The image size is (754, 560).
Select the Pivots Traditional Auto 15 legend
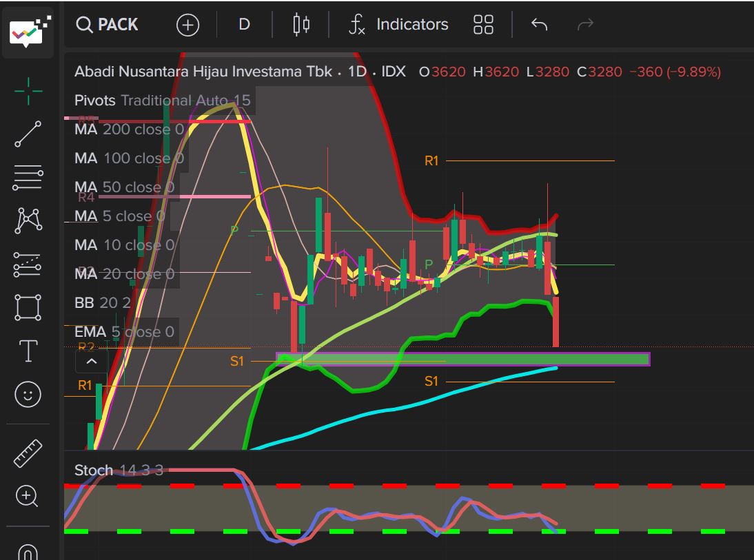pyautogui.click(x=163, y=100)
